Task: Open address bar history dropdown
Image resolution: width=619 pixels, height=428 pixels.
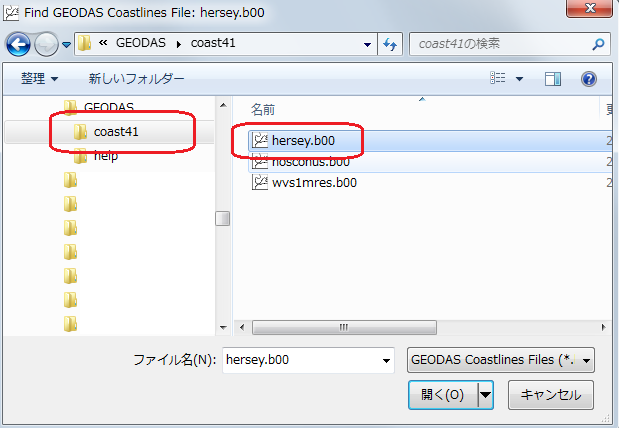Action: 367,45
